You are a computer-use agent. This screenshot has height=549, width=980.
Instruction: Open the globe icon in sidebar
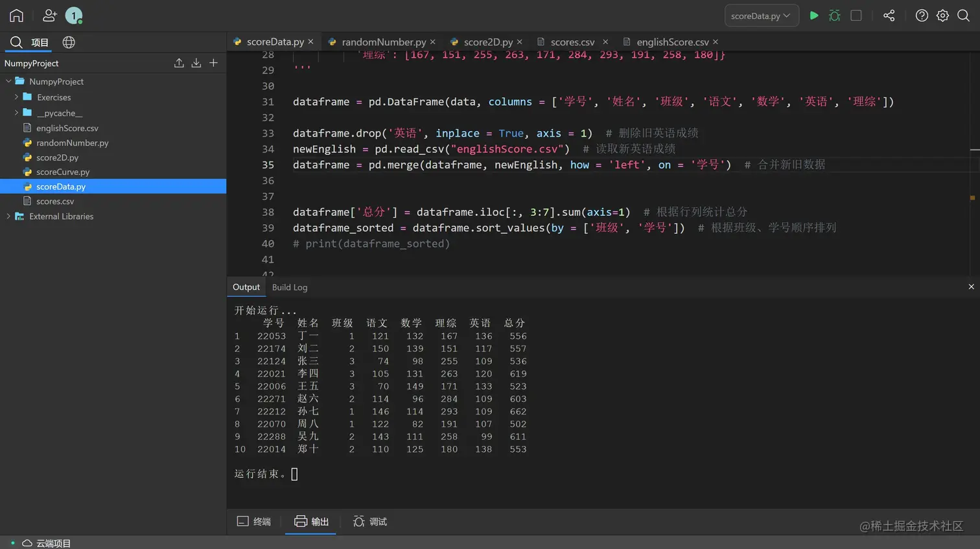69,42
